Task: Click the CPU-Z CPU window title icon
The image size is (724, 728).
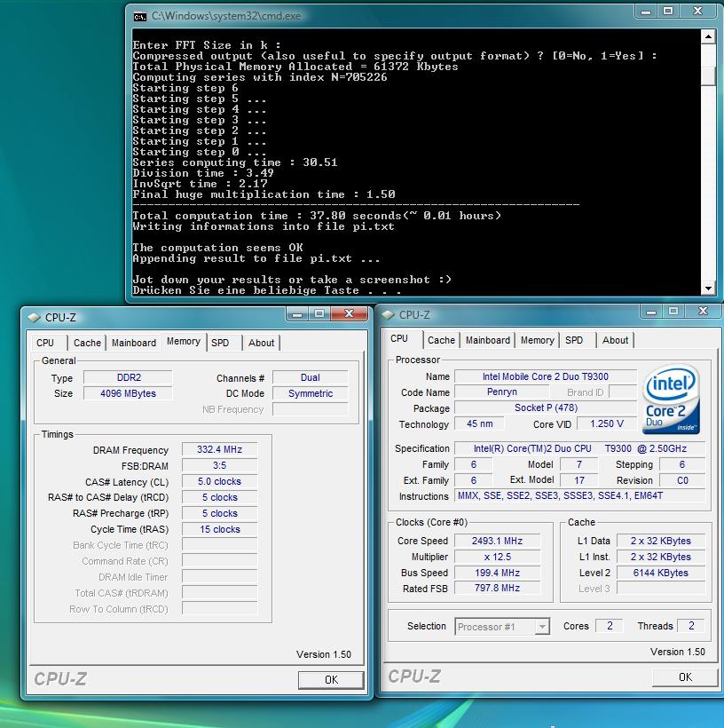Action: 388,315
